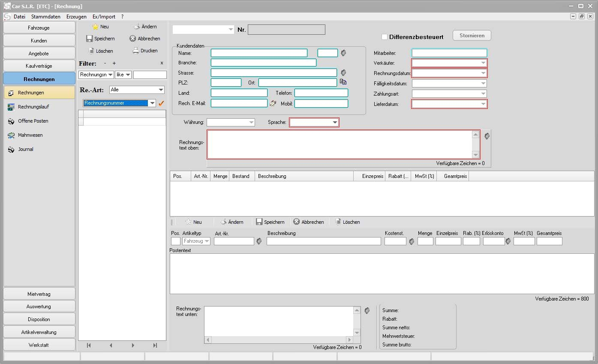This screenshot has width=598, height=364.
Task: Switch to the Fahrzeuge module
Action: (x=39, y=28)
